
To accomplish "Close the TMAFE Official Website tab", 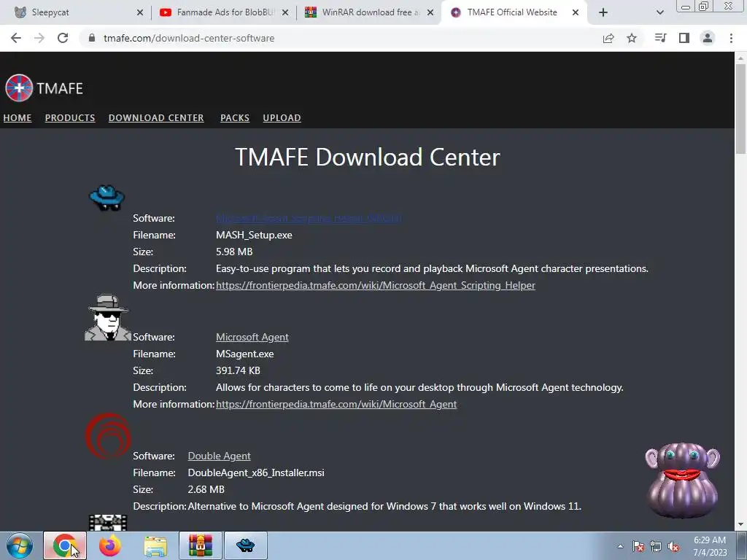I will point(576,12).
